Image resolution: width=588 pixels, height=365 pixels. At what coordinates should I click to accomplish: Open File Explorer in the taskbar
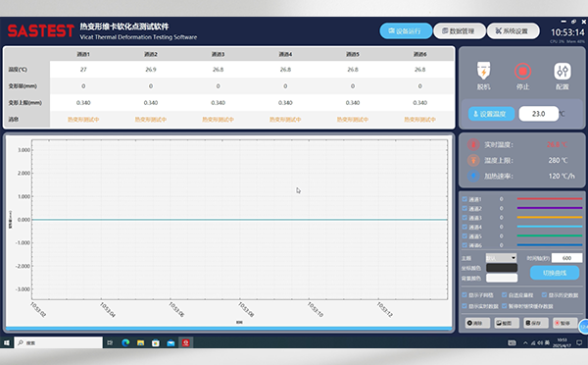[x=140, y=342]
